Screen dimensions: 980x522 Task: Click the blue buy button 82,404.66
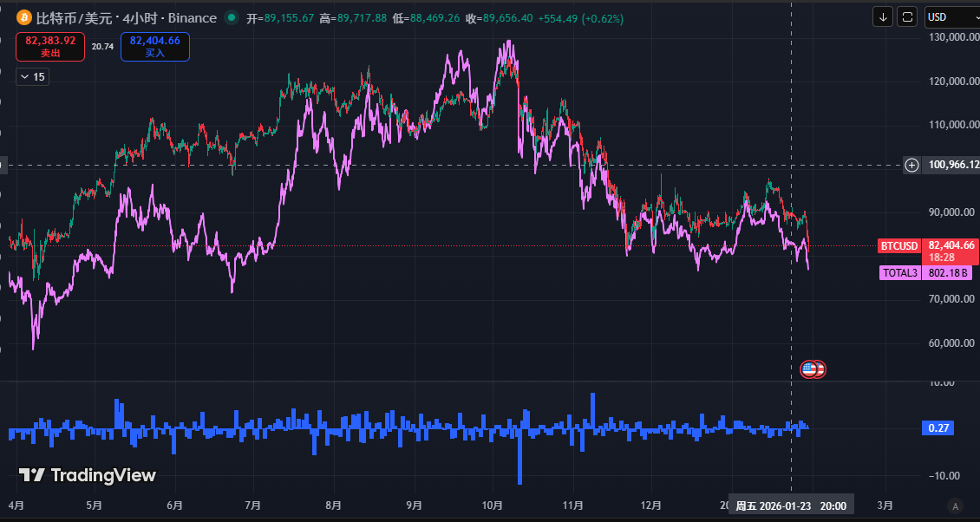click(155, 46)
